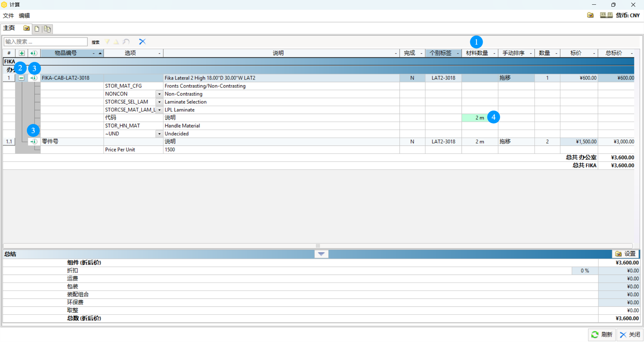Open the summary 设置 button
This screenshot has width=644, height=342.
click(x=626, y=254)
